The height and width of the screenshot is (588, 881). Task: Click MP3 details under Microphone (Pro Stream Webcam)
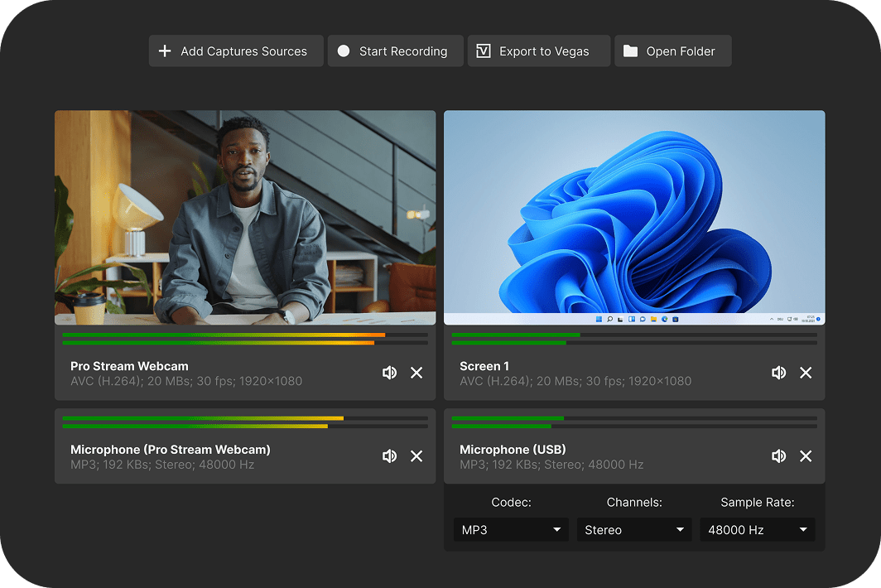pos(162,465)
